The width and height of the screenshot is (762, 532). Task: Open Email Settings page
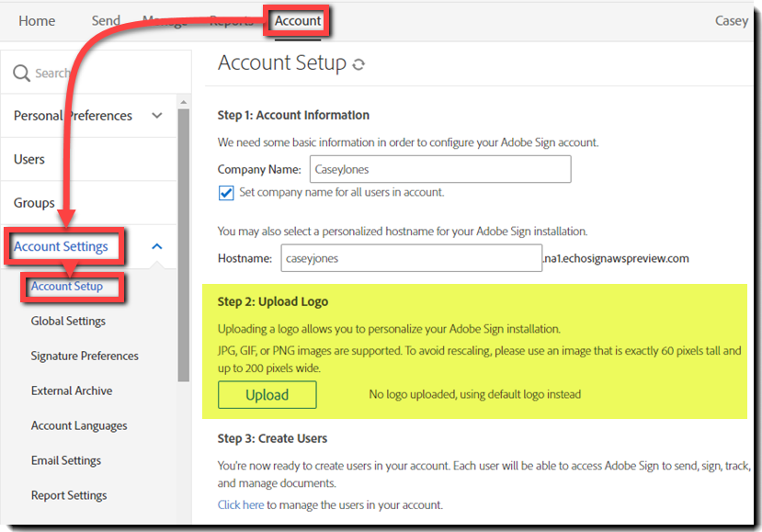(x=66, y=460)
